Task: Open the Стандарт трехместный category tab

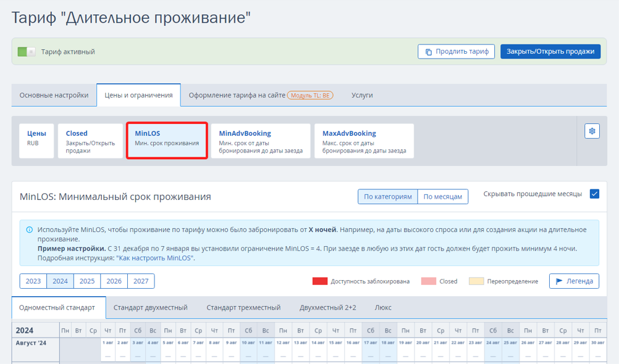Action: (x=243, y=308)
